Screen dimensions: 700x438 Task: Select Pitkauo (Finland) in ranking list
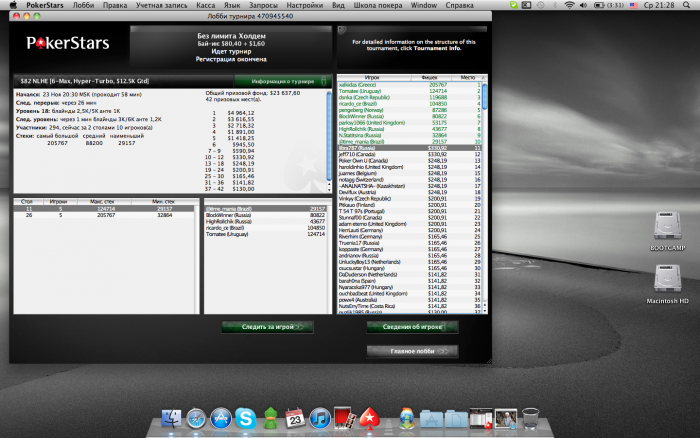pyautogui.click(x=409, y=205)
